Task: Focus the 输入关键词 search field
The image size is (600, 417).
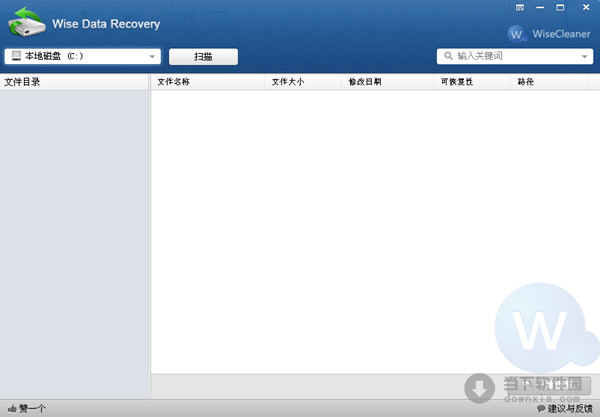Action: coord(515,56)
